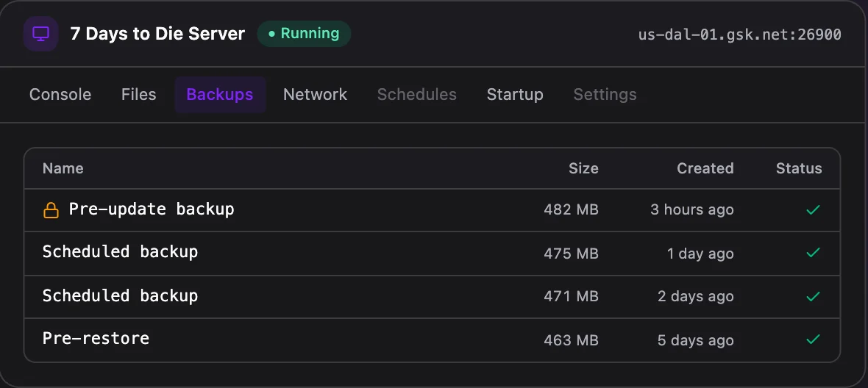
Task: Select the Scheduled backup from 1 day ago
Action: (x=120, y=252)
